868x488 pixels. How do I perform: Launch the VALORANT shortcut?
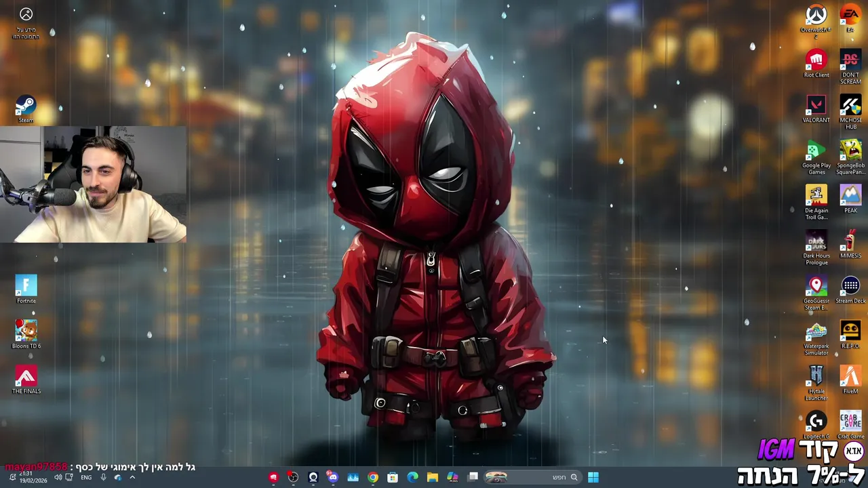(x=816, y=109)
